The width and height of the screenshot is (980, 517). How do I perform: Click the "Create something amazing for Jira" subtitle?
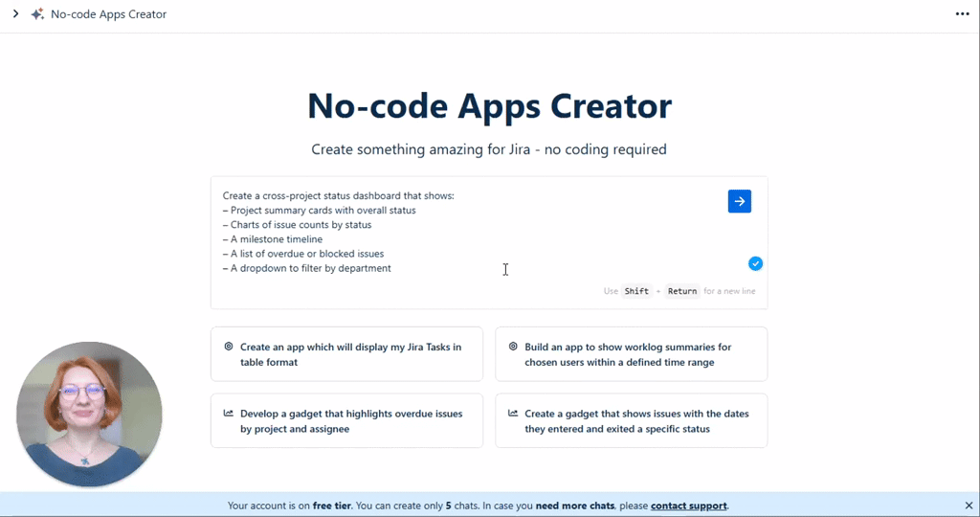click(489, 149)
